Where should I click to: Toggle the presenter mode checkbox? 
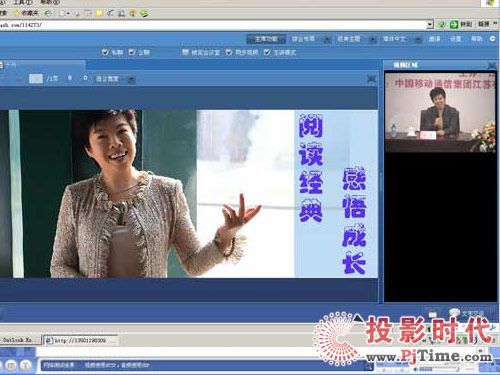[x=267, y=52]
